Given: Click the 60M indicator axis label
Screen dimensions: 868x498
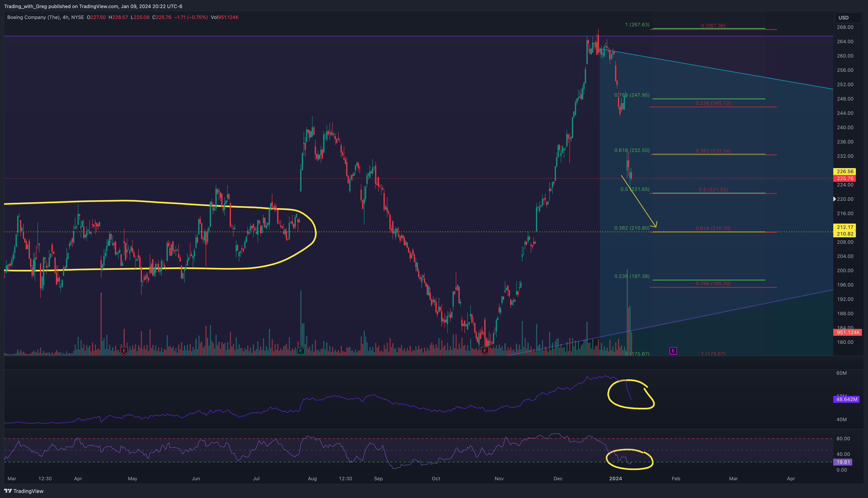Looking at the screenshot, I should pyautogui.click(x=841, y=373).
